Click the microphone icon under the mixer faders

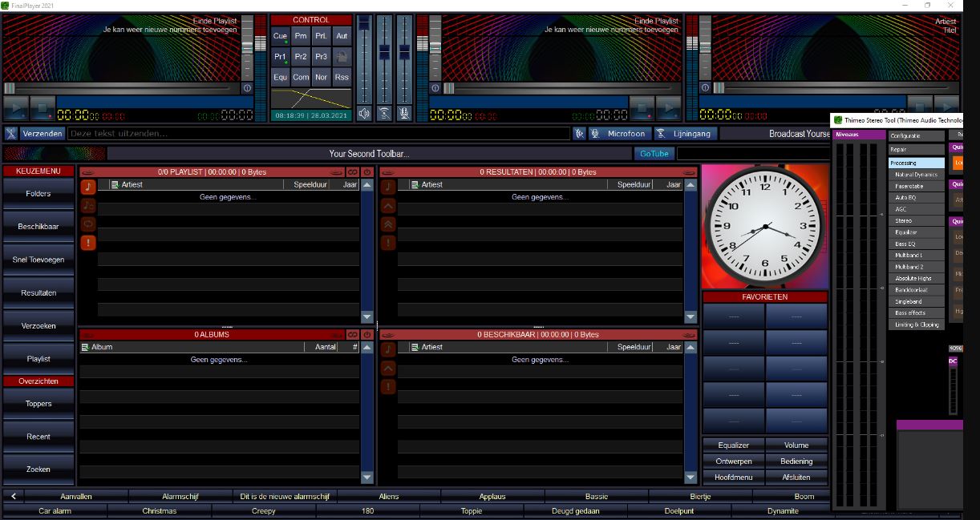point(404,114)
